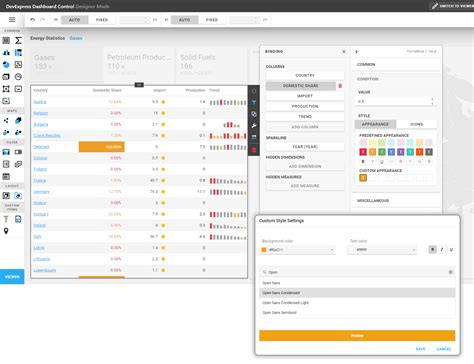Screen dimensions: 474x364
Task: Toggle underline in Custom Style Settings
Action: tap(451, 249)
